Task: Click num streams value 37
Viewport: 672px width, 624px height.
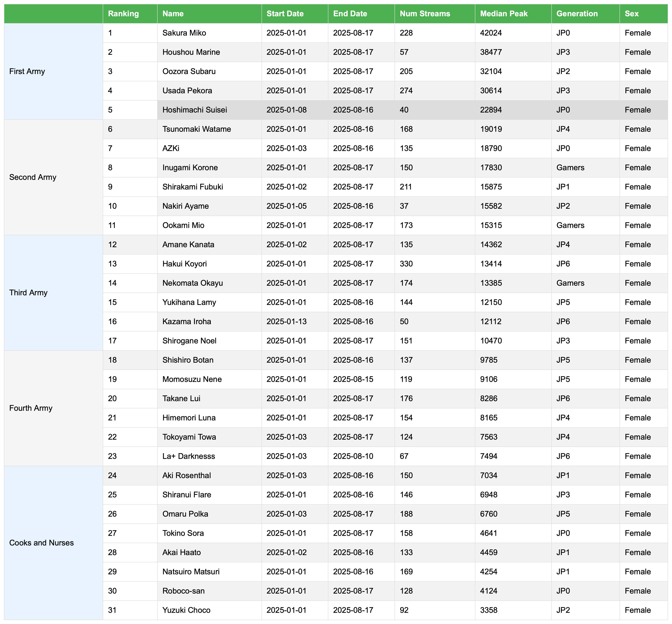Action: click(x=404, y=206)
